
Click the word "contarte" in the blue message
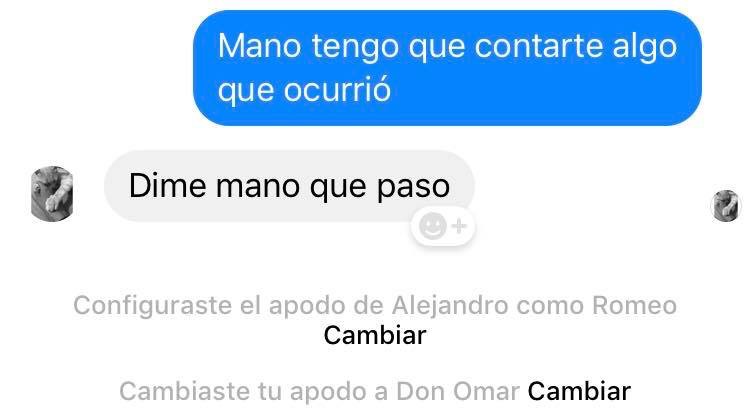pos(539,46)
